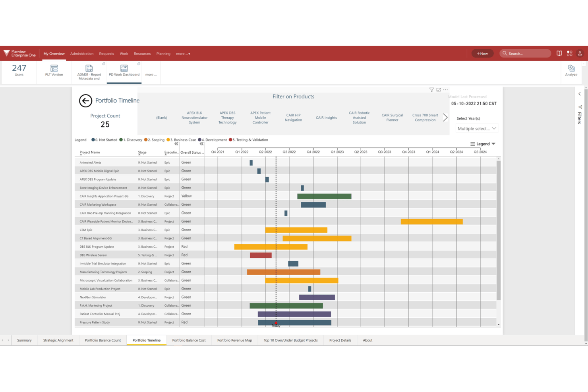588x392 pixels.
Task: Switch to Portfolio Balance Count tab
Action: coord(103,340)
